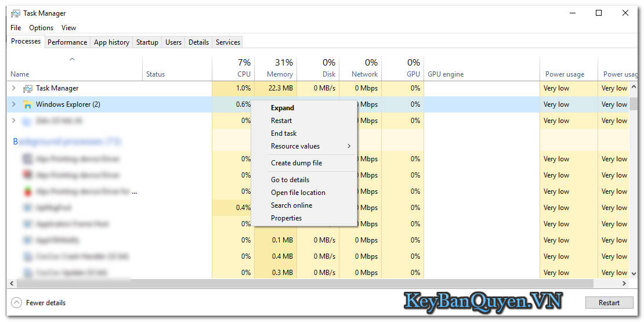Click the Restart button at bottom right
The height and width of the screenshot is (322, 644).
coord(609,303)
